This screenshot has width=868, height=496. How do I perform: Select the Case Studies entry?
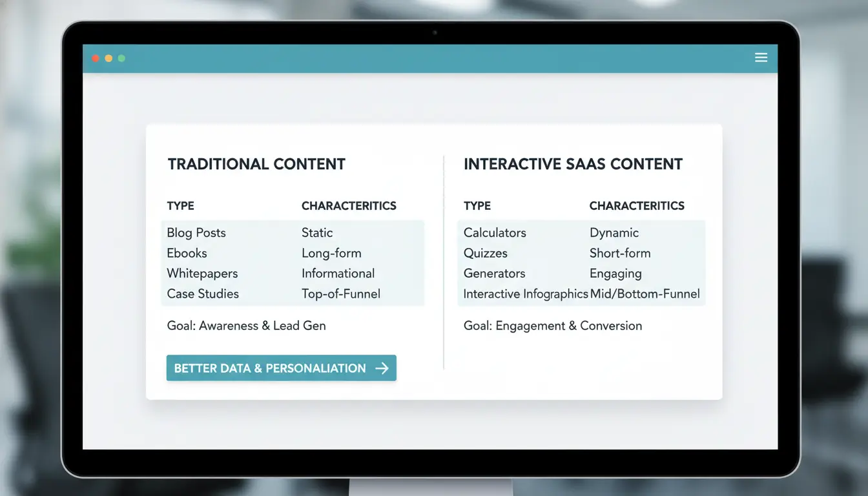pyautogui.click(x=203, y=294)
